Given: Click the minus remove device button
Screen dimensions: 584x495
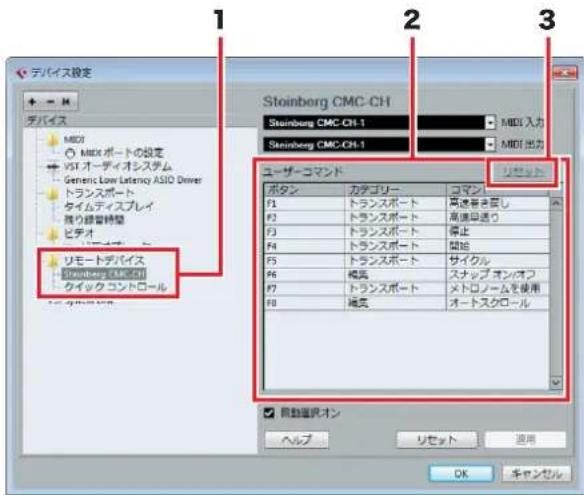Looking at the screenshot, I should point(50,101).
